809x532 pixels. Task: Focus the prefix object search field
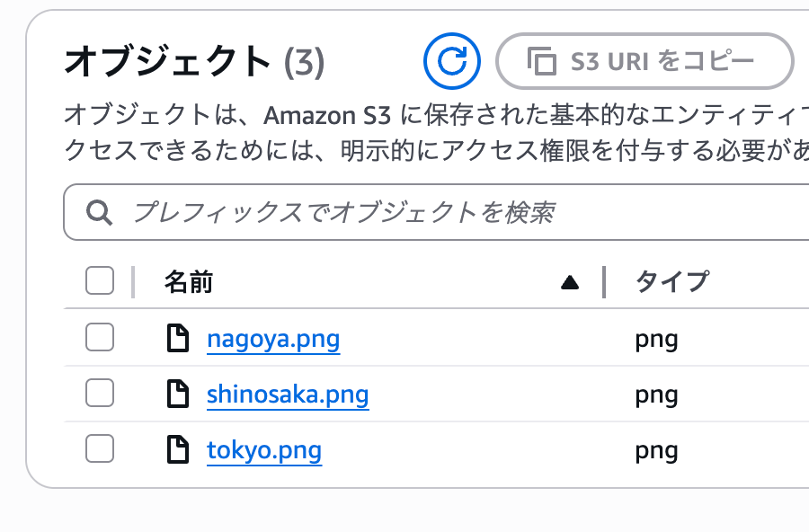[x=436, y=212]
